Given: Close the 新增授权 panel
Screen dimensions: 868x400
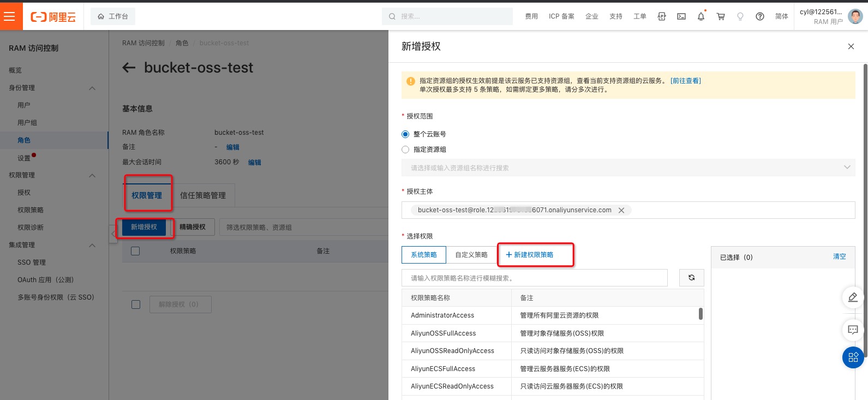Looking at the screenshot, I should pos(851,46).
